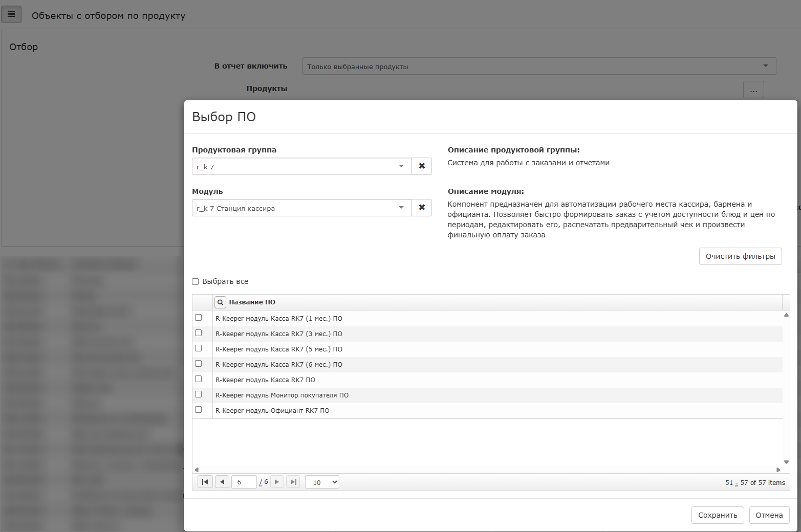Click the scroll down arrow of list
Screen dimensions: 801x532
pos(786,462)
